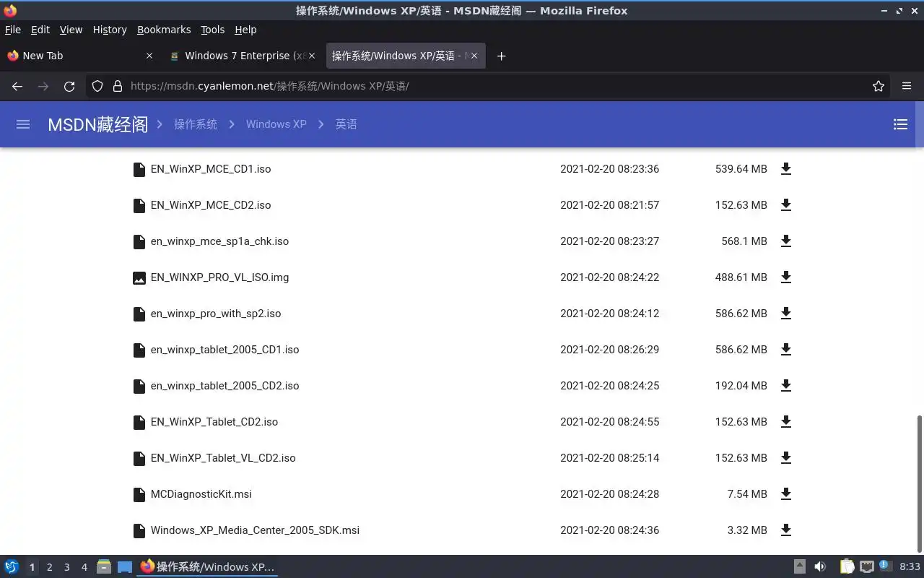
Task: Click download icon for EN_WINXP_PRO_VL_ISO.img
Action: (x=786, y=277)
